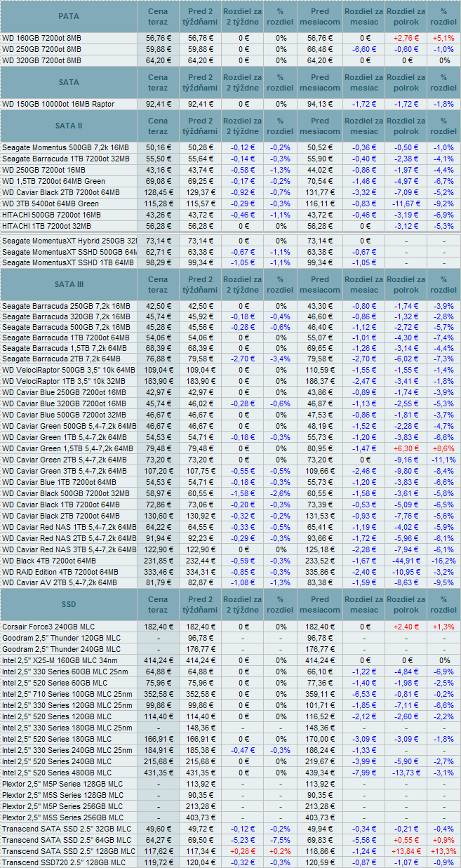Select Goodram 2,5" Thunder 120GB MLC name
The height and width of the screenshot is (868, 461).
(x=61, y=638)
